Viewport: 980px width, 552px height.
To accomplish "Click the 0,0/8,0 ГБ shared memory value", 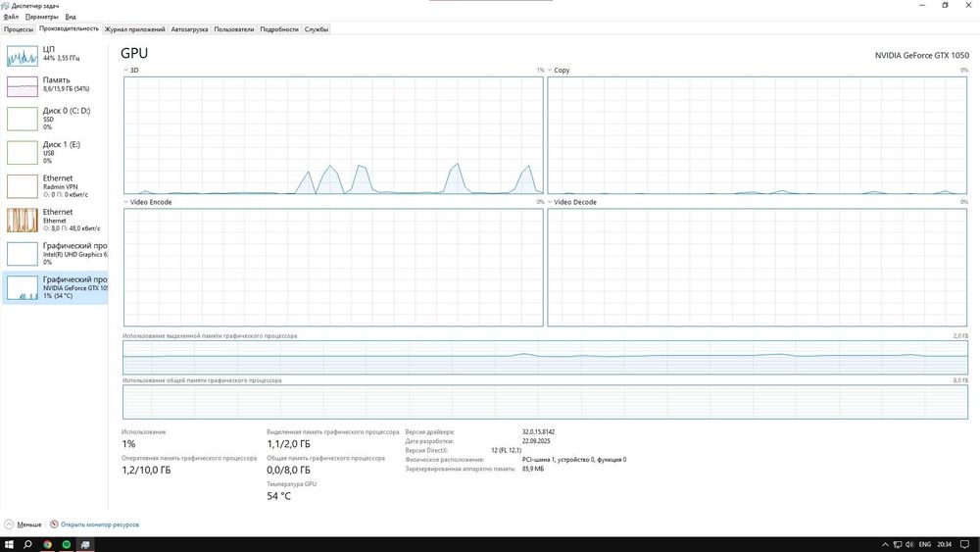I will (288, 470).
